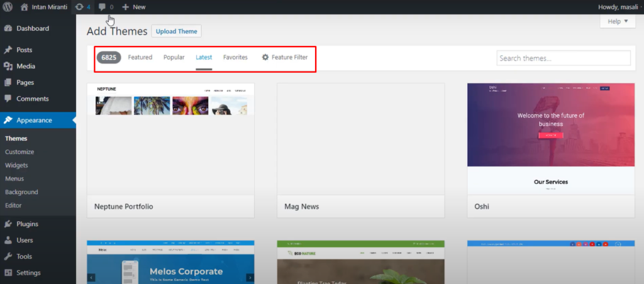This screenshot has height=284, width=644.
Task: Open the Eco Nature theme preview
Action: 360,262
